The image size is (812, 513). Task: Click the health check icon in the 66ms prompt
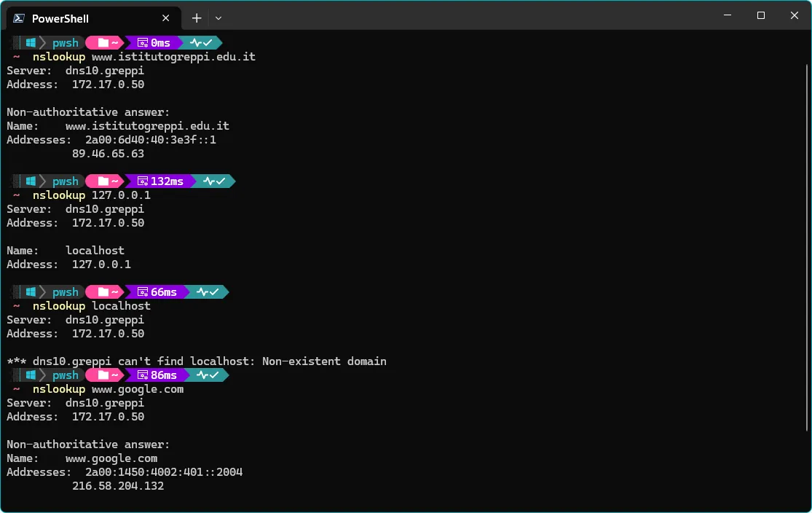pos(207,292)
